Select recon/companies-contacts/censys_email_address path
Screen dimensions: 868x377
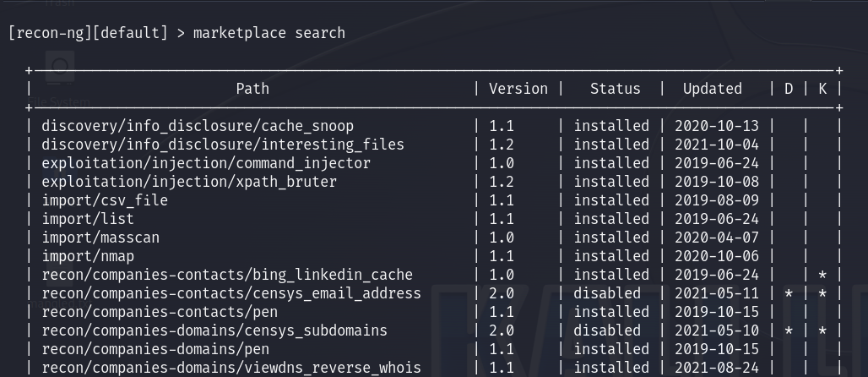231,293
